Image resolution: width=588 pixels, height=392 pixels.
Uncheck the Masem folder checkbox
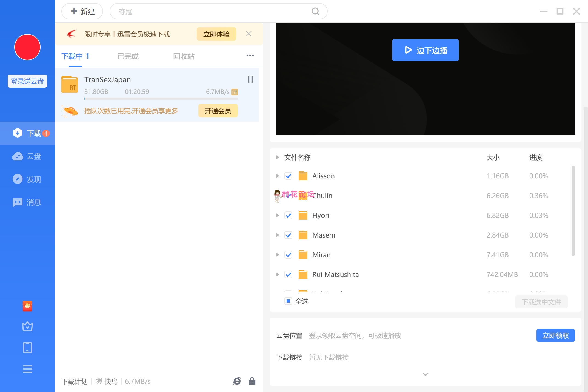coord(288,235)
